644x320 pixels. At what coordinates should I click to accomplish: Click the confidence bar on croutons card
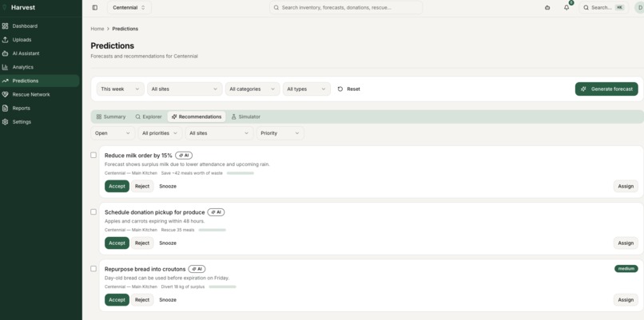click(x=223, y=286)
